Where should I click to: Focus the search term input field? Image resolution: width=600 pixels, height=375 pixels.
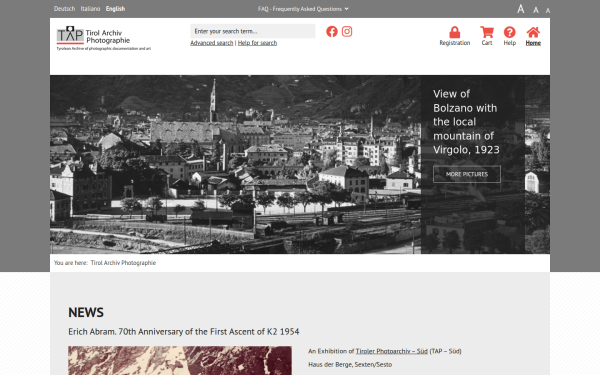click(x=253, y=31)
